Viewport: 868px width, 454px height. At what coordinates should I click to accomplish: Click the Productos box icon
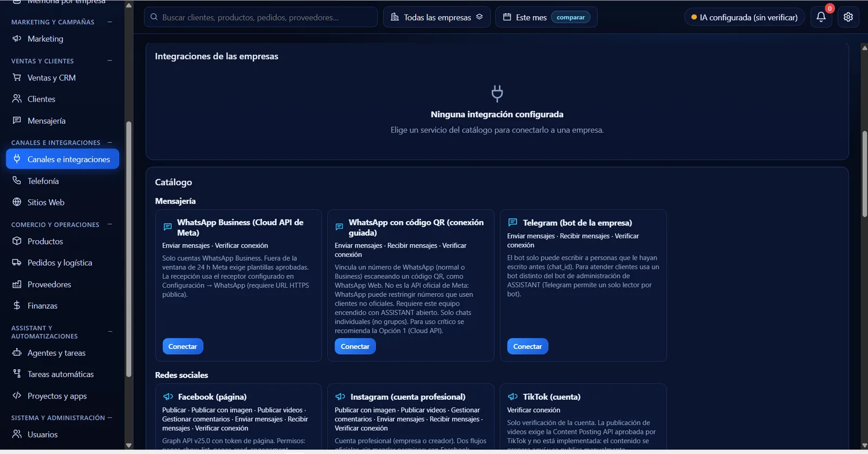pos(17,241)
